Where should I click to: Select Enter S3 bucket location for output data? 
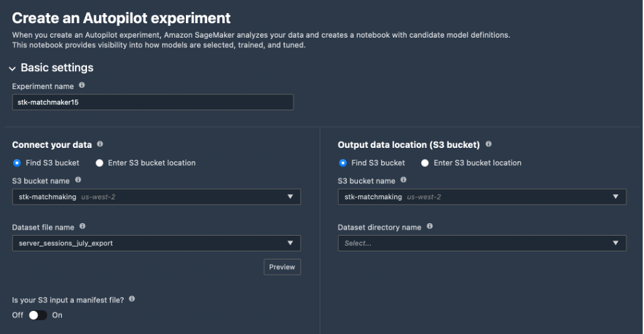pyautogui.click(x=426, y=163)
